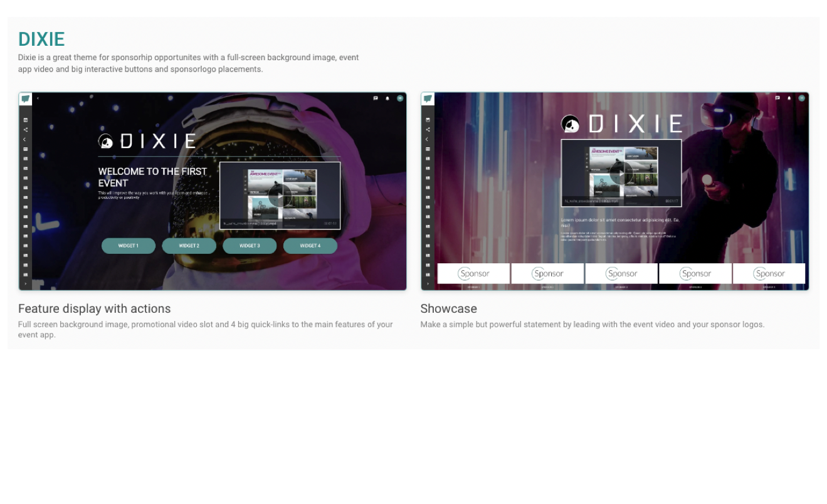Click the teal speech-bubble app logo in Showcase preview

(x=428, y=99)
